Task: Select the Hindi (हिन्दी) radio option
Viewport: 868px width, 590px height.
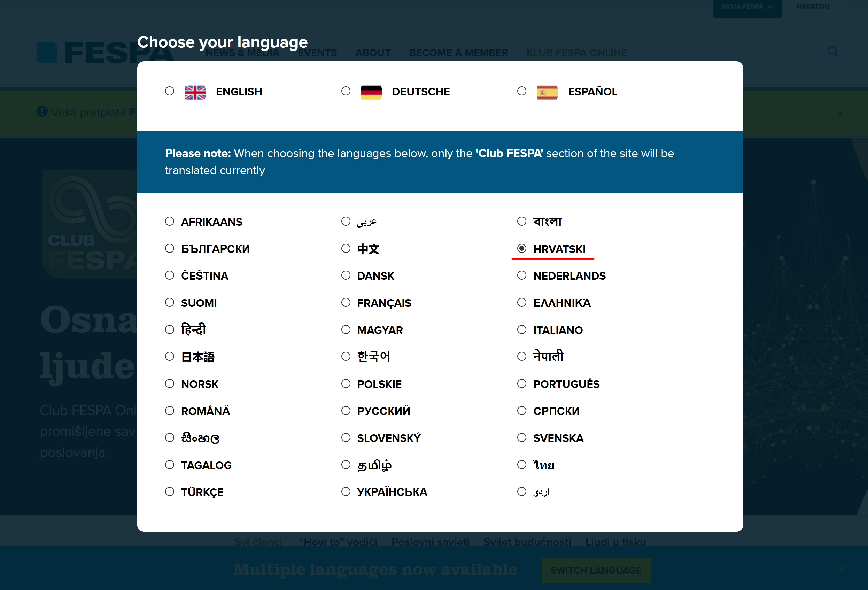Action: (170, 330)
